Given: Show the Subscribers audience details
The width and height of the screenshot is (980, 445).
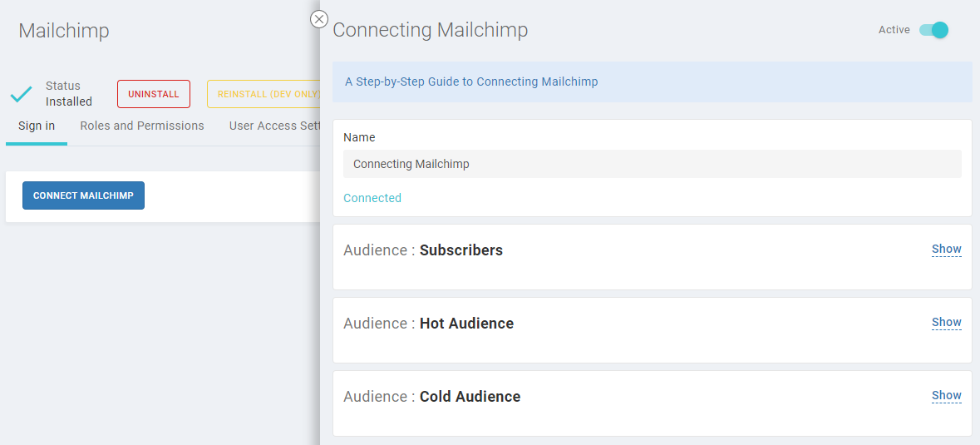Looking at the screenshot, I should pyautogui.click(x=946, y=250).
